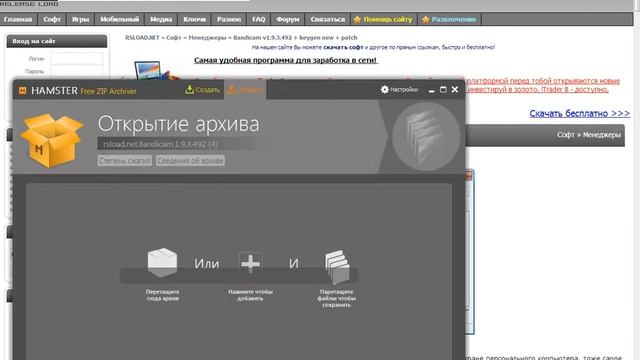Click the Степень сжатия button
Viewport: 640px width, 360px height.
pyautogui.click(x=124, y=161)
